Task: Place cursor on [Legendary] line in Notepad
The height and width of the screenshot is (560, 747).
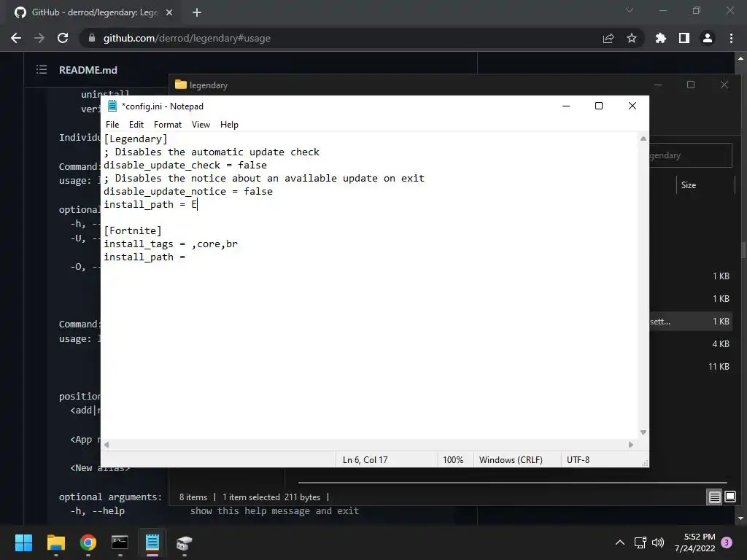Action: (x=136, y=139)
